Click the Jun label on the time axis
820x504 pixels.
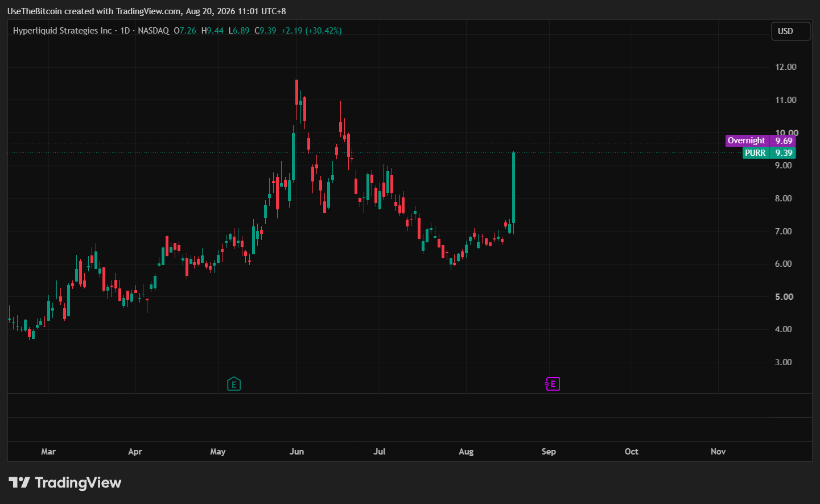[x=296, y=452]
